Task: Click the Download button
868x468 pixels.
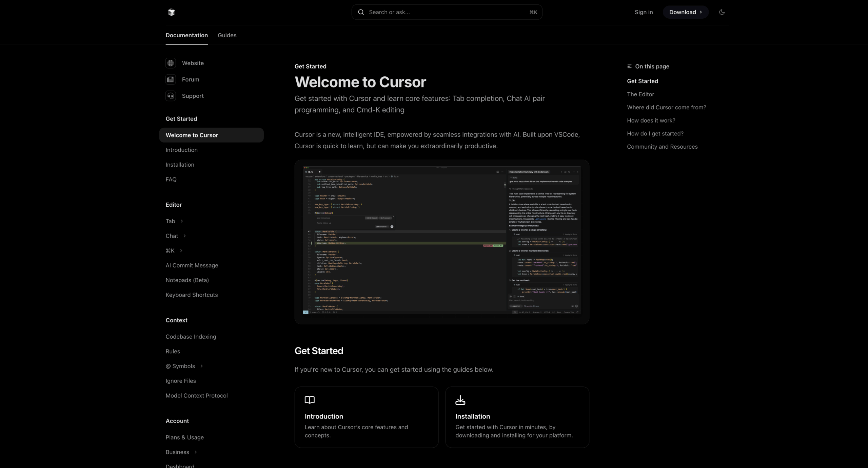Action: [x=686, y=12]
